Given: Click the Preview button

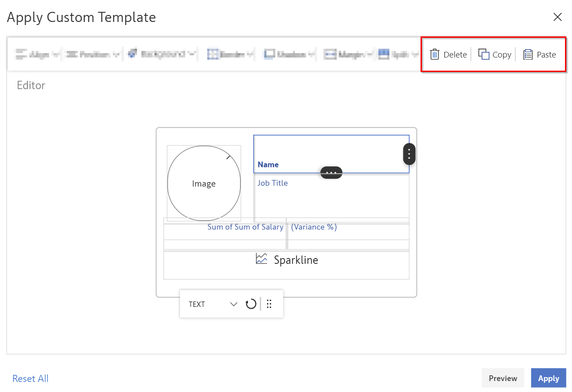Looking at the screenshot, I should [503, 378].
